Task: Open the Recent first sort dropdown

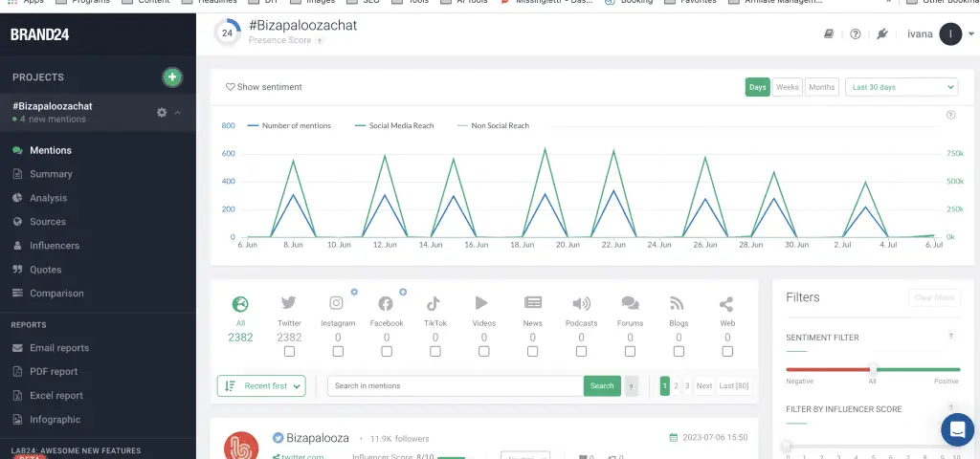Action: click(x=261, y=386)
